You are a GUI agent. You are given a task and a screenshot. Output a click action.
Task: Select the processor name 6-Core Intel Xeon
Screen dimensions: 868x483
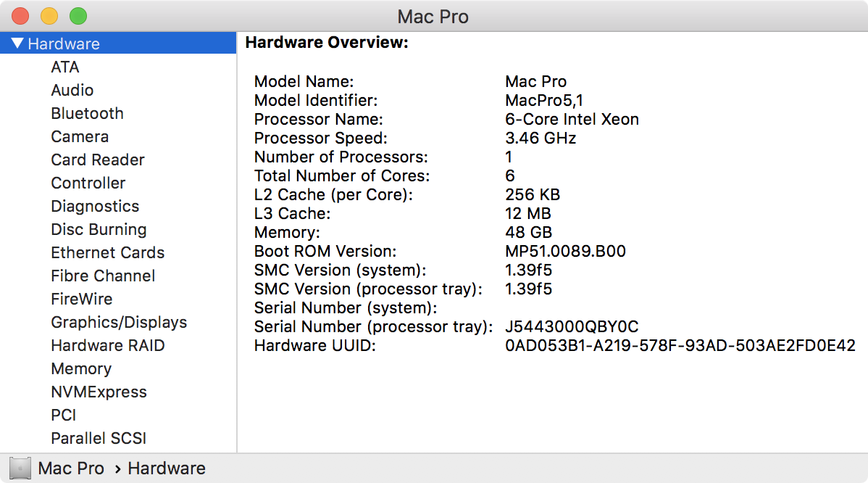click(x=572, y=120)
